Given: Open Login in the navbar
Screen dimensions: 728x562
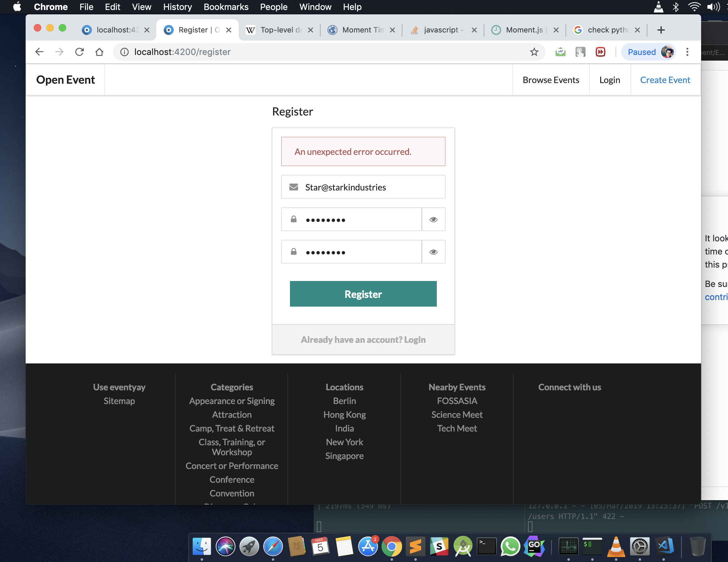Looking at the screenshot, I should click(x=610, y=80).
